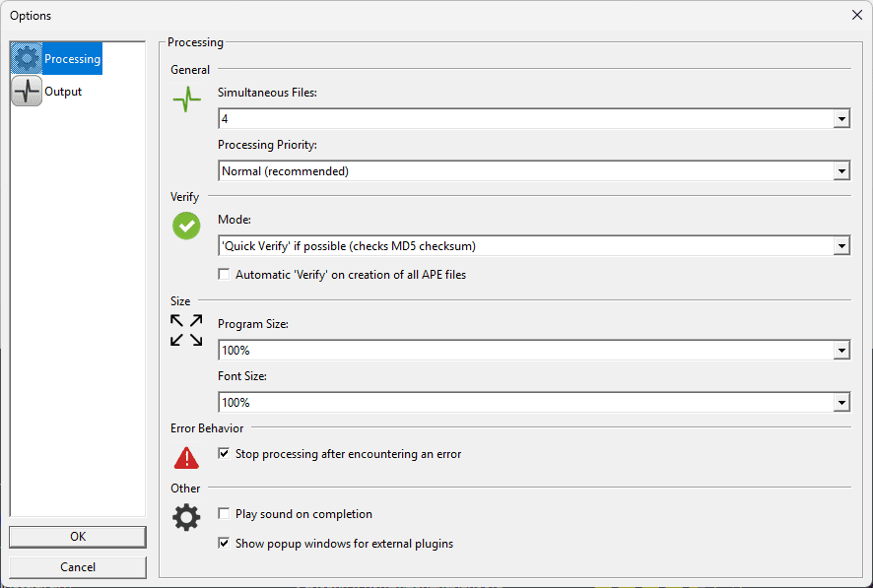Expand the Processing Priority dropdown
The width and height of the screenshot is (873, 588).
point(841,171)
